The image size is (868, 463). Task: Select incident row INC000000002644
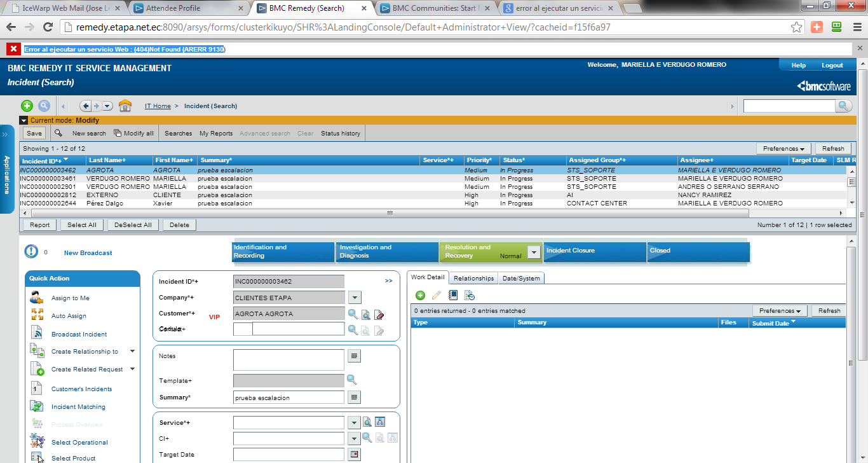click(434, 204)
